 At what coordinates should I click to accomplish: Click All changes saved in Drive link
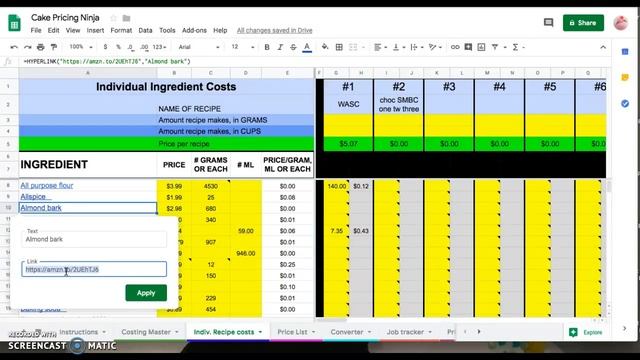[x=274, y=31]
